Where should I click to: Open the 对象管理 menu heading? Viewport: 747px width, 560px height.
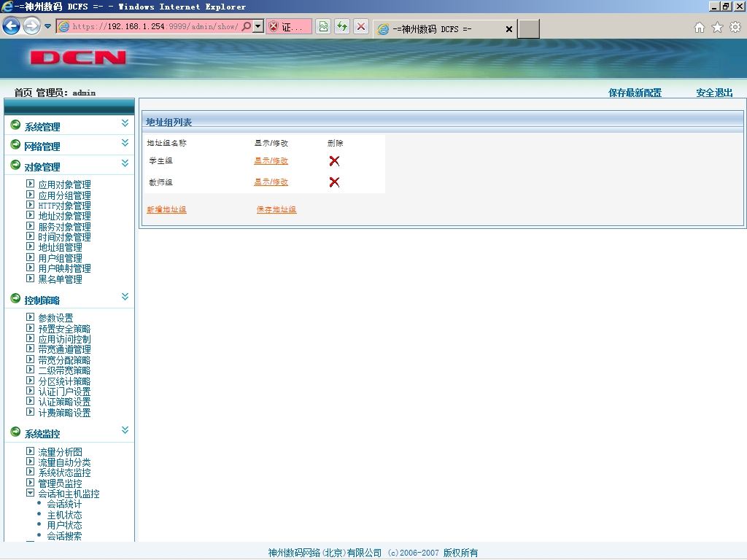42,167
